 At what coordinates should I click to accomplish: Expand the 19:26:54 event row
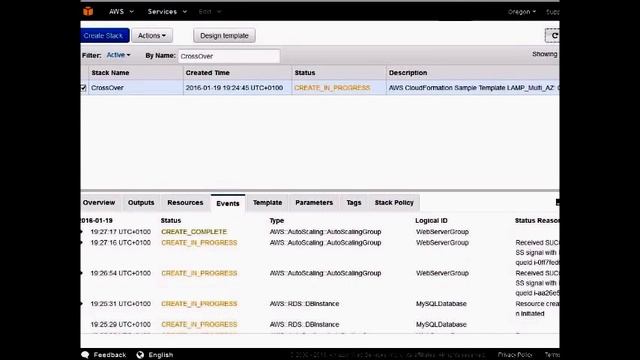(82, 273)
